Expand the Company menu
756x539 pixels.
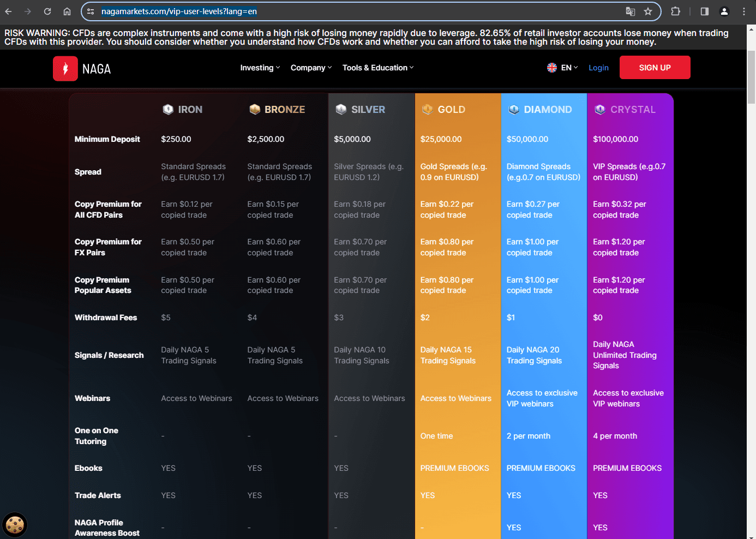click(x=311, y=68)
